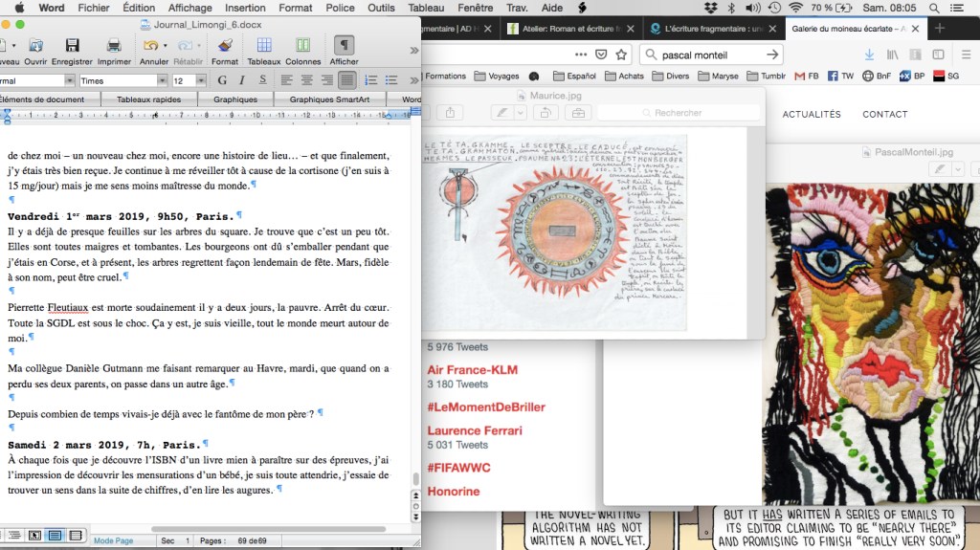The image size is (980, 550).
Task: Toggle italic formatting
Action: tap(242, 80)
